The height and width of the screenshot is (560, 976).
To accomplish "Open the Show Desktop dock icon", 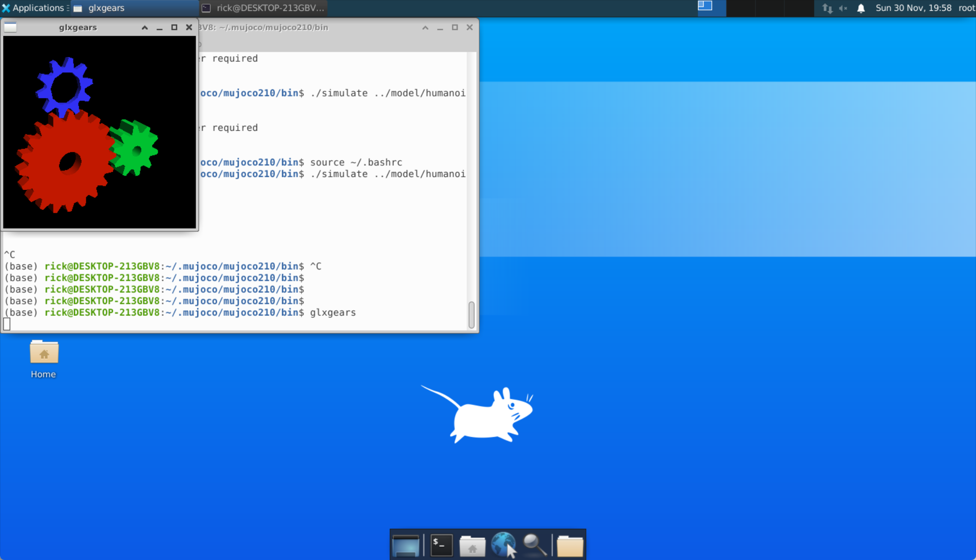I will pyautogui.click(x=405, y=545).
